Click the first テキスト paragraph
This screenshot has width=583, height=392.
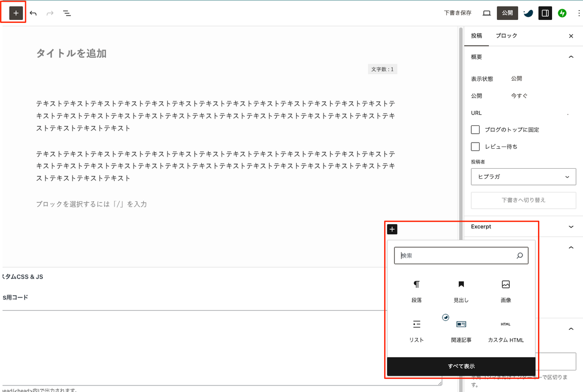[216, 116]
